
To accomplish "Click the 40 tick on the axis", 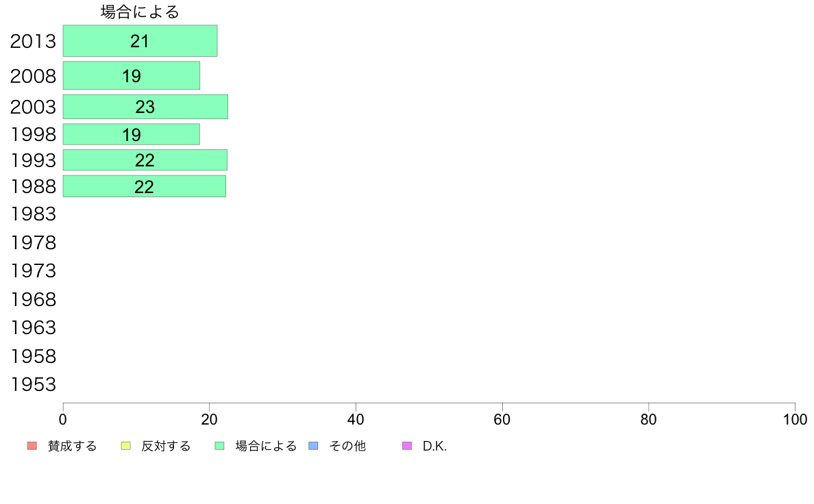I will click(x=356, y=419).
